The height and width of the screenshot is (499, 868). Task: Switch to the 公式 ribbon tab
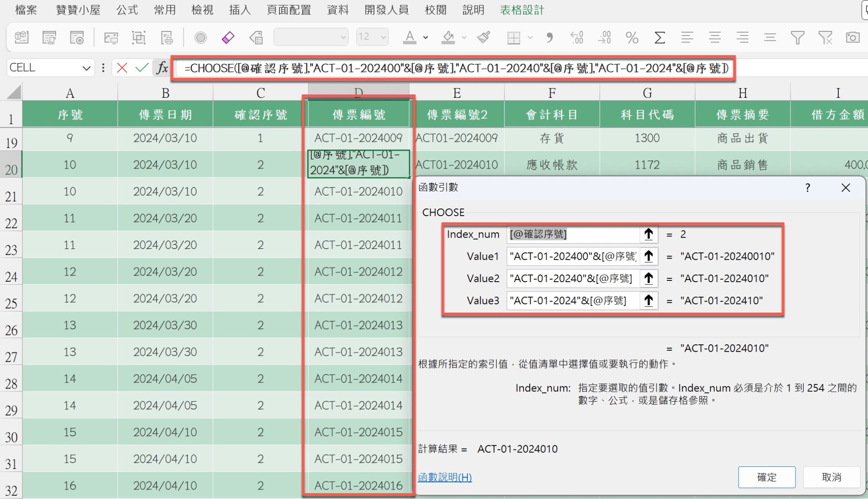127,10
